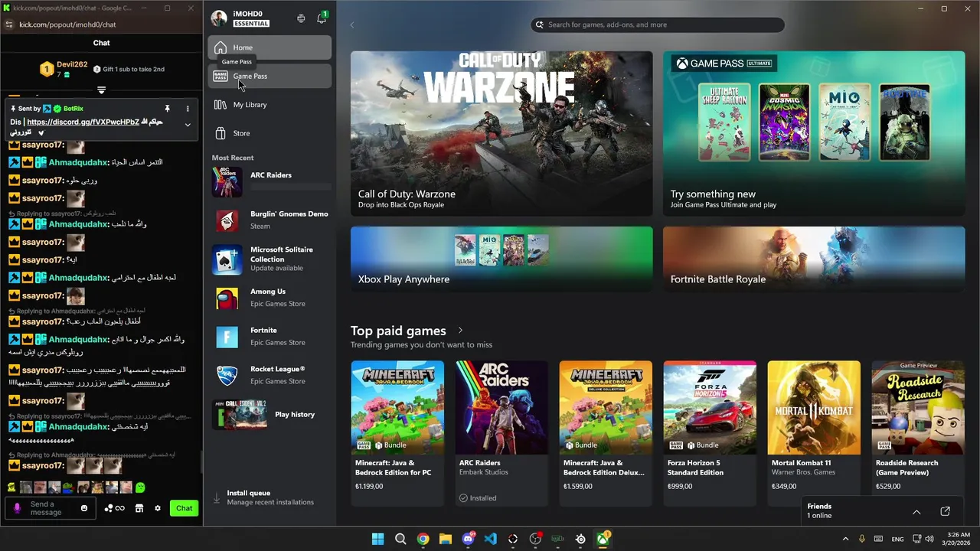This screenshot has height=551, width=980.
Task: Open Google Chrome from the taskbar
Action: [423, 539]
